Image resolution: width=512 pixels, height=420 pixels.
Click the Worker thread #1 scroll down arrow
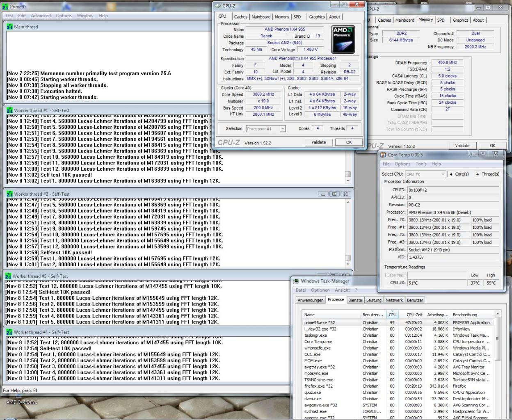tap(348, 180)
